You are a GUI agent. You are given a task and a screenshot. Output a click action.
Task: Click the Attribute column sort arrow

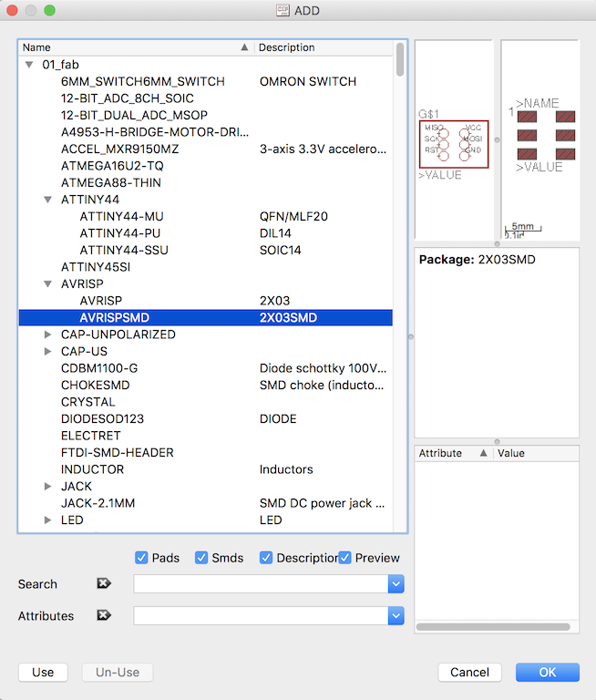483,453
